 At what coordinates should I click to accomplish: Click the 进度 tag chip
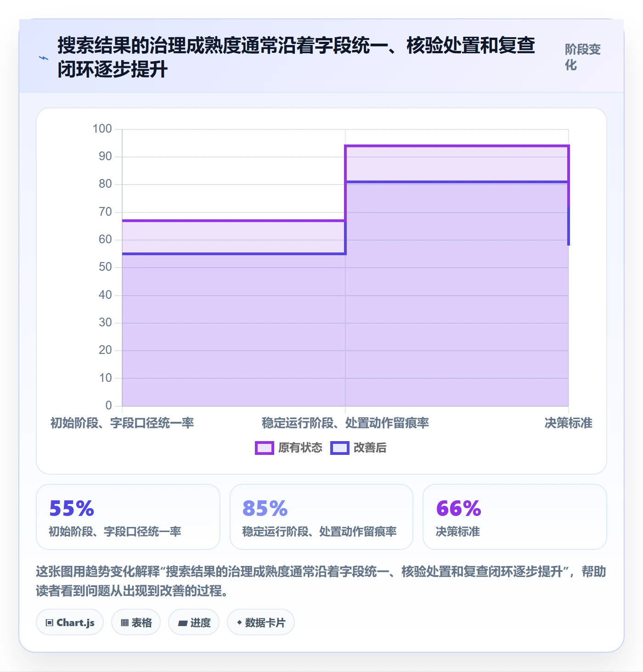194,622
